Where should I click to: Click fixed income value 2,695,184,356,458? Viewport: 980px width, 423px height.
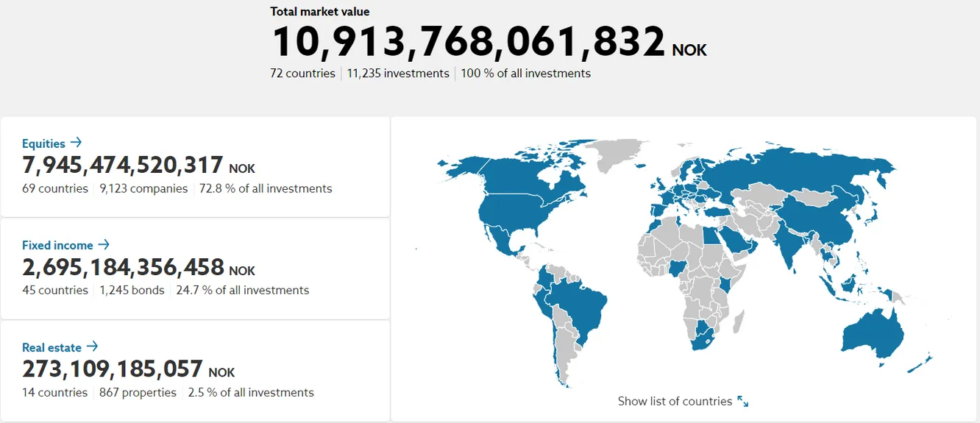click(123, 266)
